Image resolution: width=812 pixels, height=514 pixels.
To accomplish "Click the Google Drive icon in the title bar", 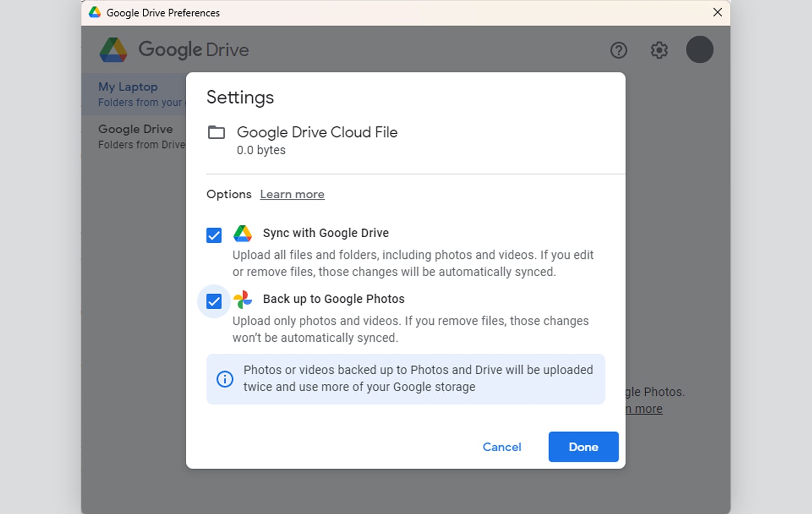I will point(94,12).
